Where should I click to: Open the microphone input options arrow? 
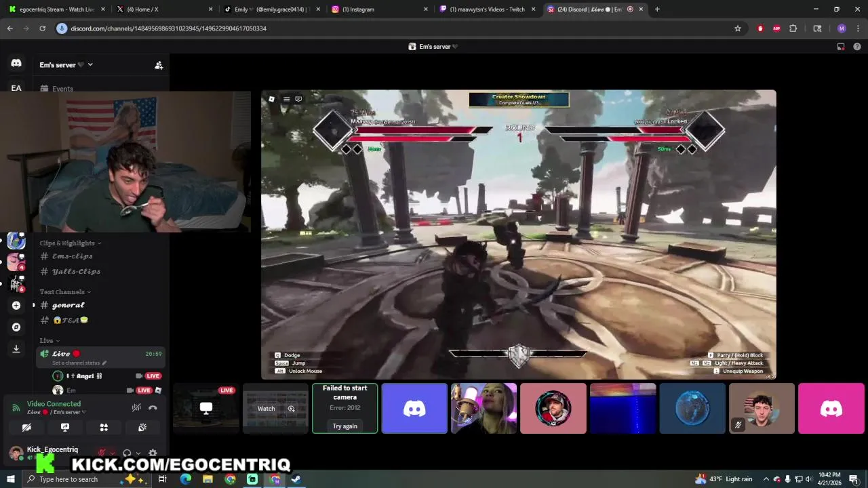[113, 453]
